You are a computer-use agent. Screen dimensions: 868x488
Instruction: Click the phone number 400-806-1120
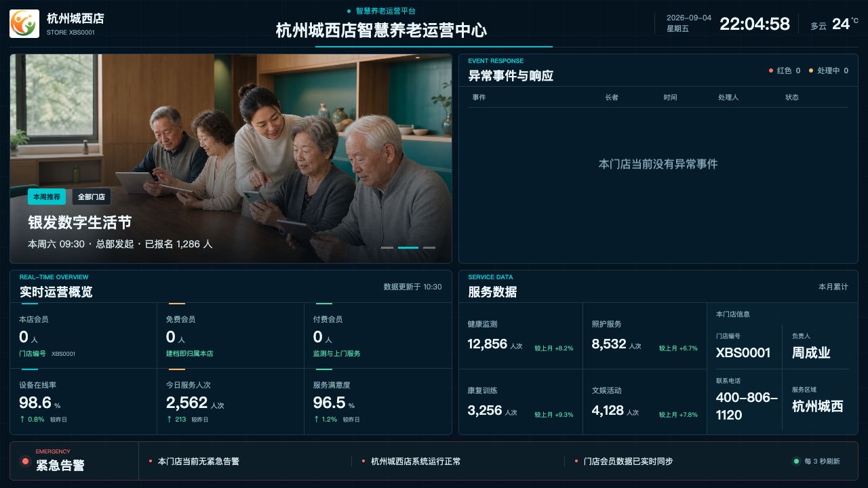pyautogui.click(x=747, y=406)
